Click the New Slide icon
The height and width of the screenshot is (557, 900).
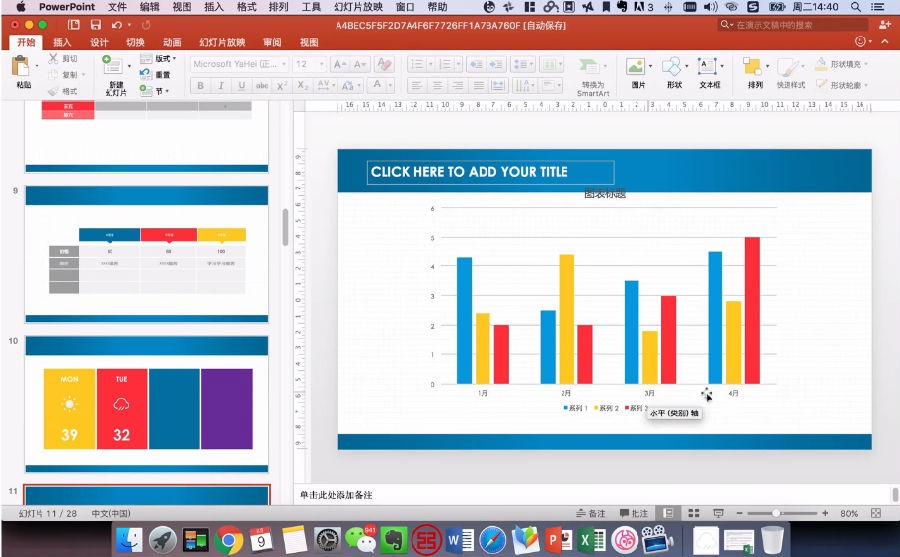112,65
